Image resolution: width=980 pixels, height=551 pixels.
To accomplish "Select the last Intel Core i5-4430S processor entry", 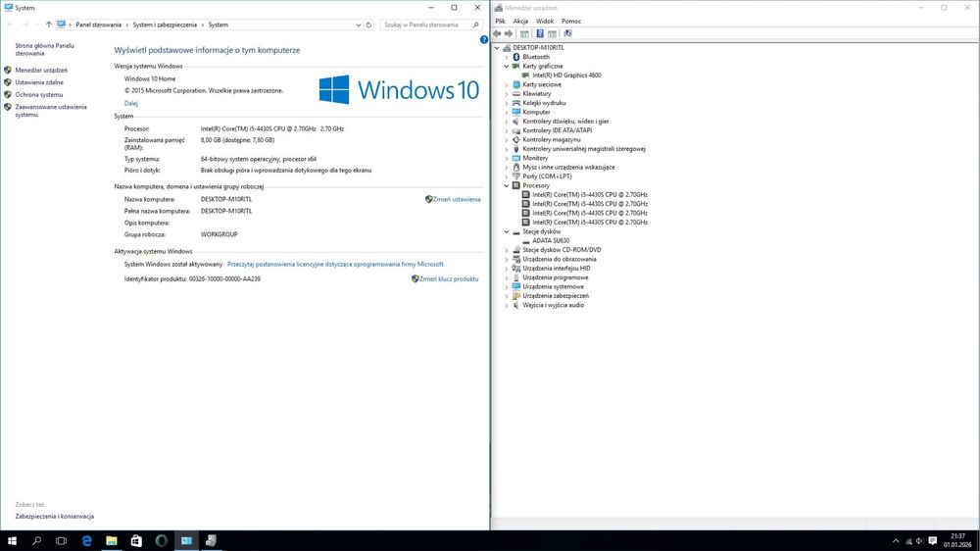I will [589, 222].
